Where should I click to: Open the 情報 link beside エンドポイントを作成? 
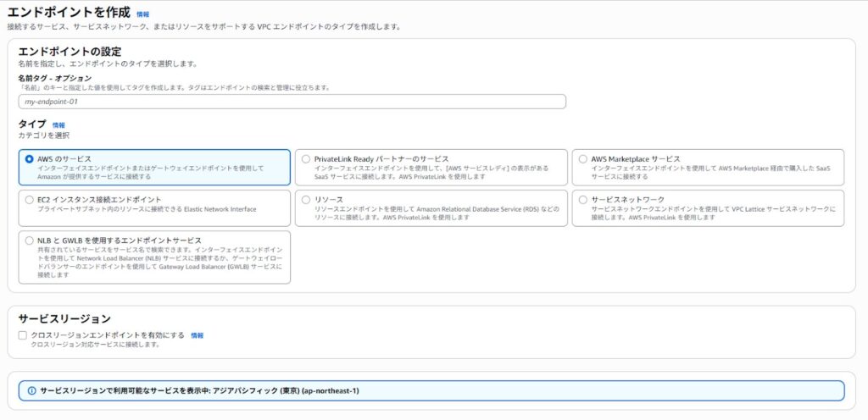(x=142, y=14)
